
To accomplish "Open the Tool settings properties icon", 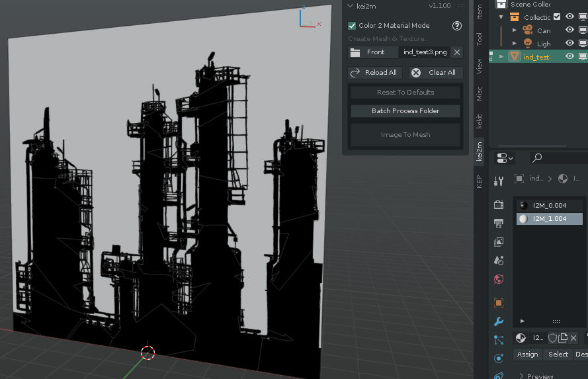I will point(499,181).
